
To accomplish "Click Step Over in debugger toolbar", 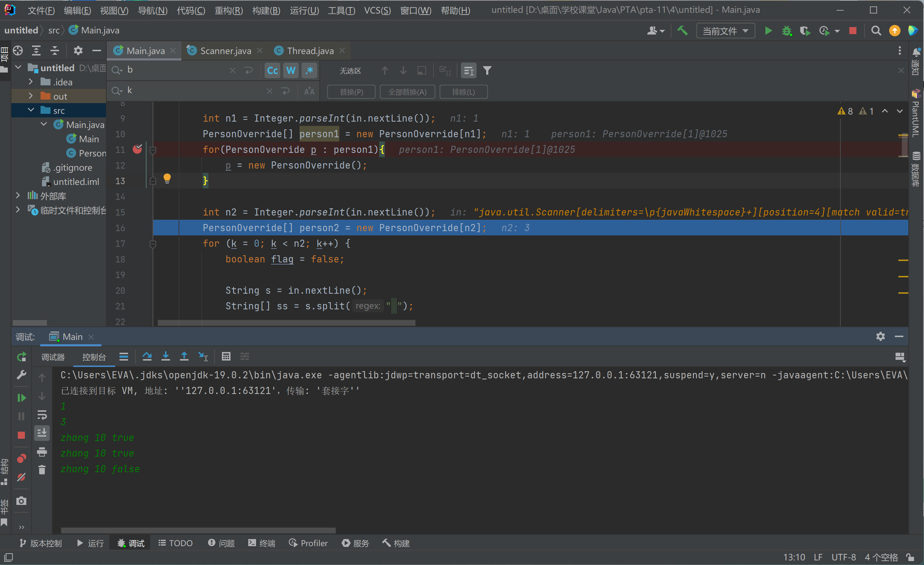I will 147,357.
